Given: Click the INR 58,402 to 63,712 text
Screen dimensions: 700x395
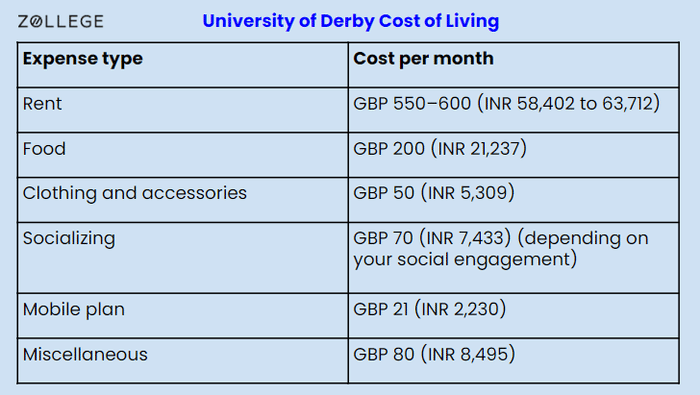Looking at the screenshot, I should tap(568, 104).
